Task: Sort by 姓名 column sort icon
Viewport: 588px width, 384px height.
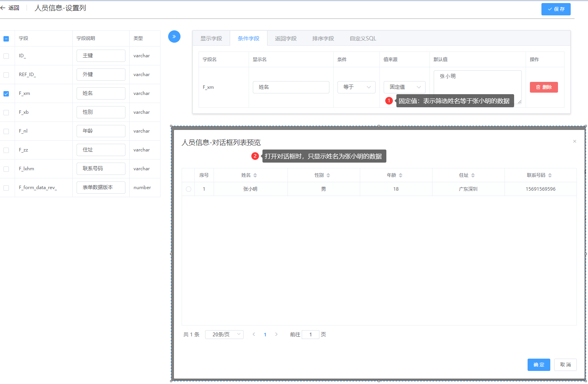Action: tap(255, 175)
